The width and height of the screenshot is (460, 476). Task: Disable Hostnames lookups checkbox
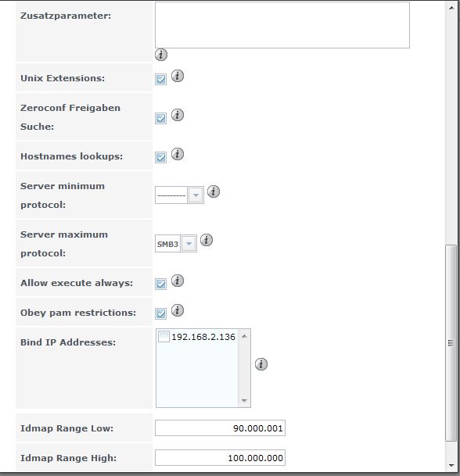(x=160, y=157)
